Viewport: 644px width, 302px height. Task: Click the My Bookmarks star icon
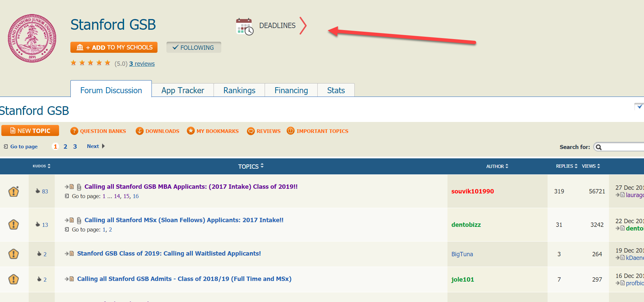[191, 131]
